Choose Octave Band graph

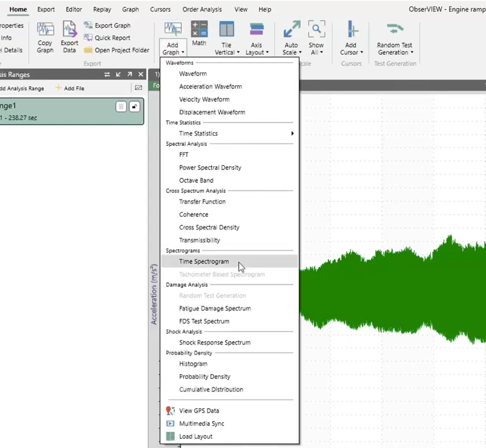(x=229, y=180)
